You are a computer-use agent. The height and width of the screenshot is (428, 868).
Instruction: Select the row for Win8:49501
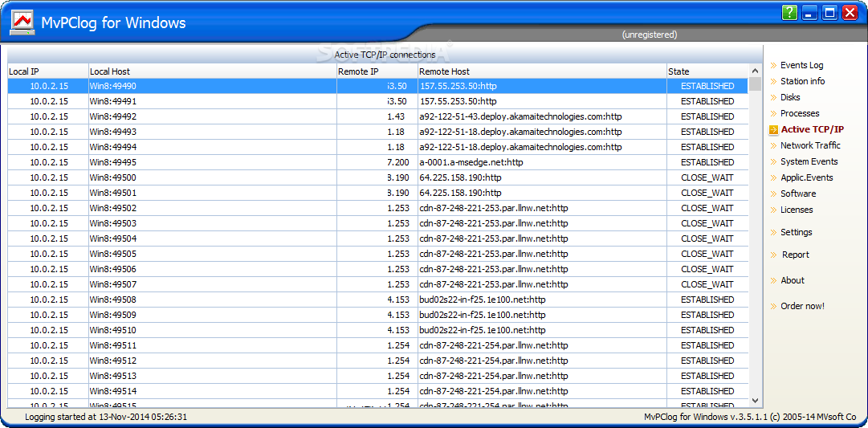coord(377,193)
